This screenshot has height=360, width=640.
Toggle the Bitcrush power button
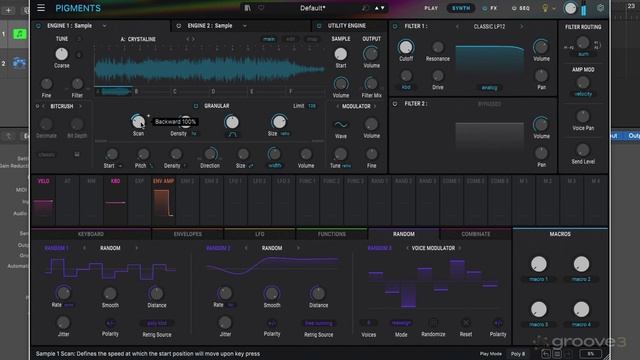37,106
